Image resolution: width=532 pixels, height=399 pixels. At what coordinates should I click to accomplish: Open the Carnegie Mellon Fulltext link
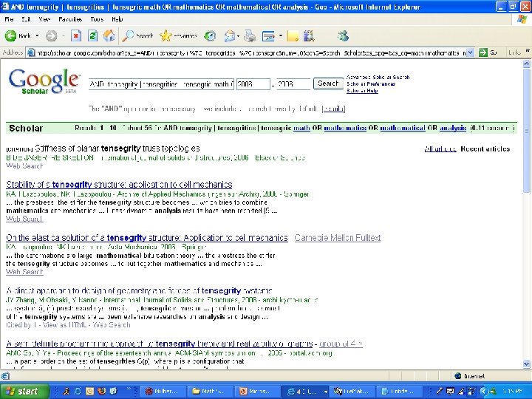click(x=338, y=238)
